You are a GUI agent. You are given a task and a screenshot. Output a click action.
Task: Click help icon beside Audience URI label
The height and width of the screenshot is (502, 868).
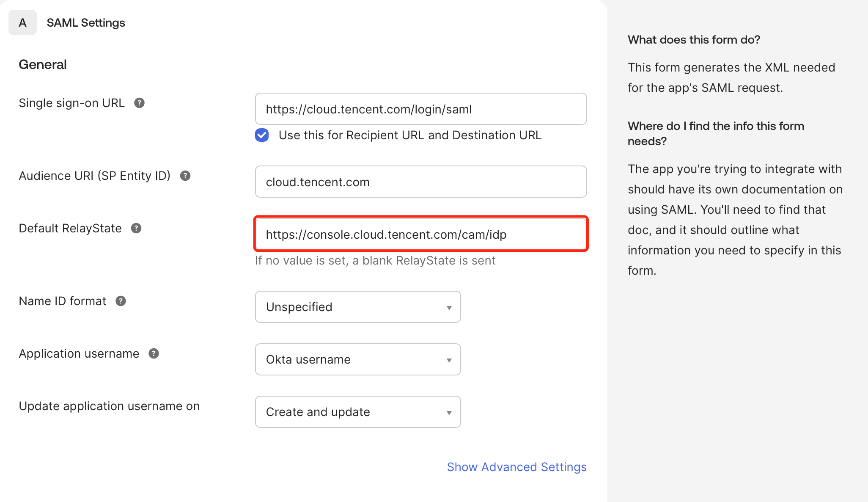(x=185, y=176)
